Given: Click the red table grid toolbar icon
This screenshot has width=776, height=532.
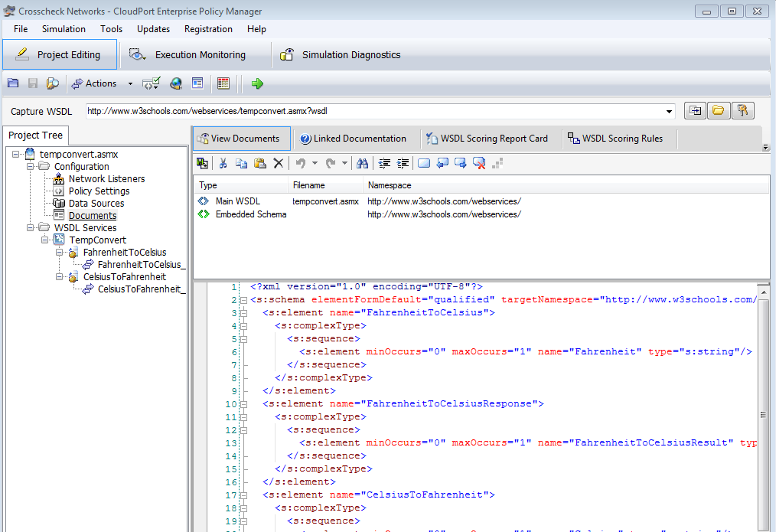Looking at the screenshot, I should (x=223, y=83).
